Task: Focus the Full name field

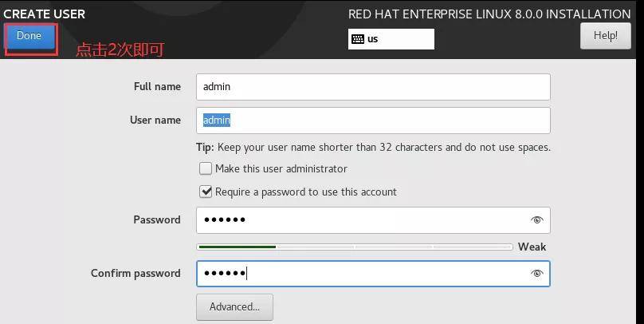Action: point(373,87)
